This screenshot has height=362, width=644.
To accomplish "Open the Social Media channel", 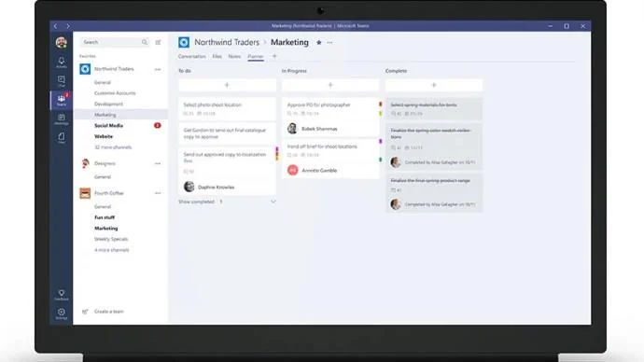I will pyautogui.click(x=108, y=126).
